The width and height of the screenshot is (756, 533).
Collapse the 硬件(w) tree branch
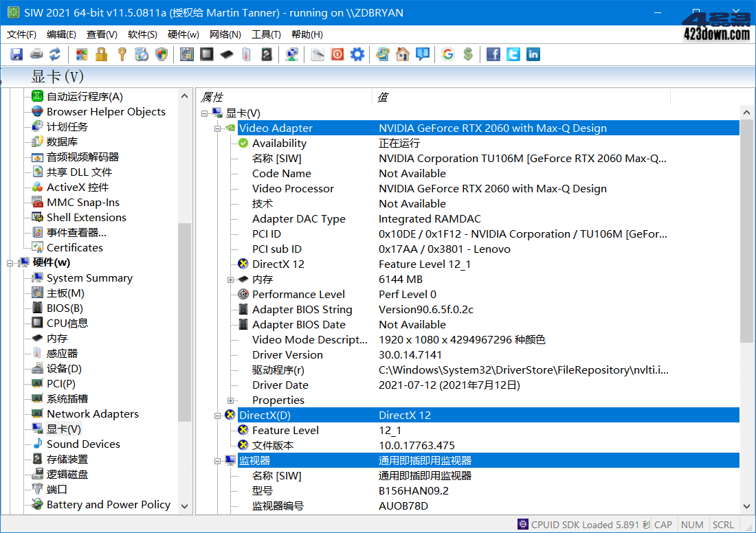pos(8,262)
